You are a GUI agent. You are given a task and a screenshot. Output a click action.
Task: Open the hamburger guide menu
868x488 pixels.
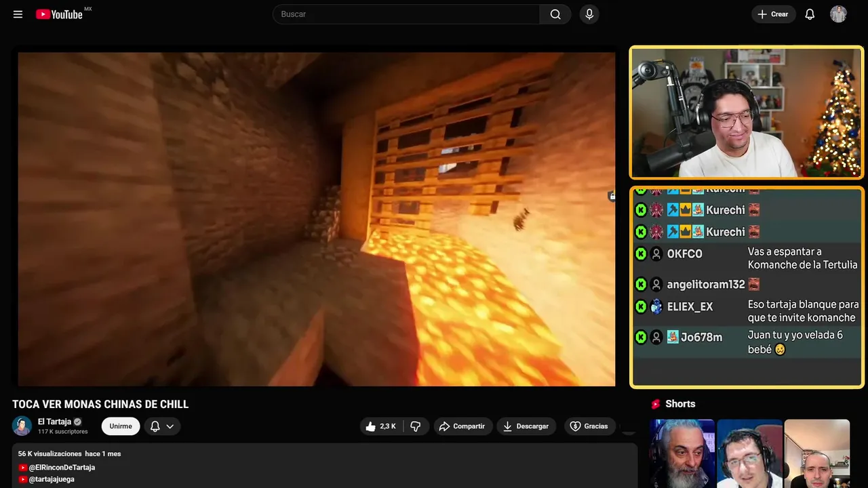pos(18,14)
